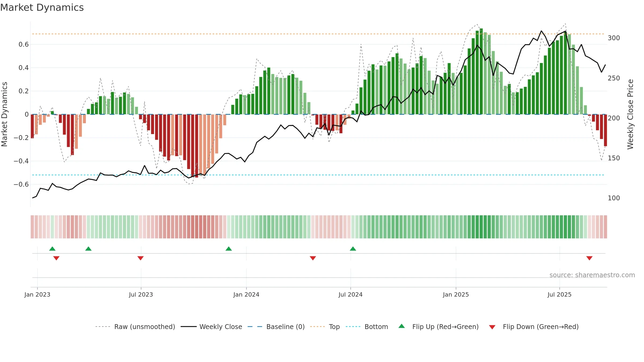644x362 pixels.
Task: Toggle the Baseline (0) legend entry
Action: (x=276, y=327)
